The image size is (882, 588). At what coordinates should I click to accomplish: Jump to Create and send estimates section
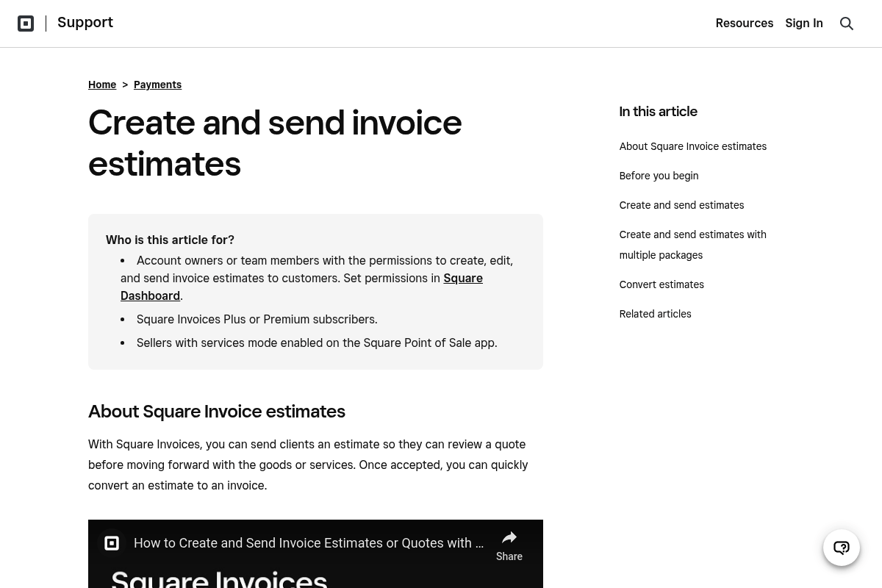(x=681, y=205)
